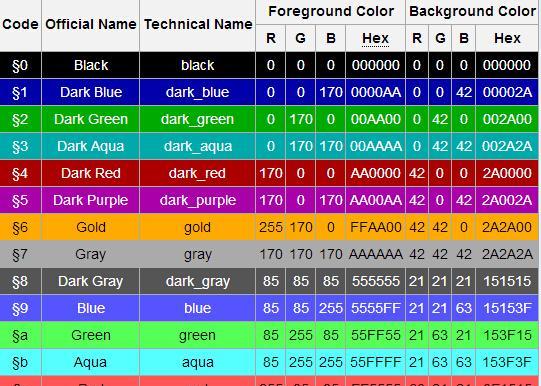Select the 'Black' official name cell

[x=91, y=65]
